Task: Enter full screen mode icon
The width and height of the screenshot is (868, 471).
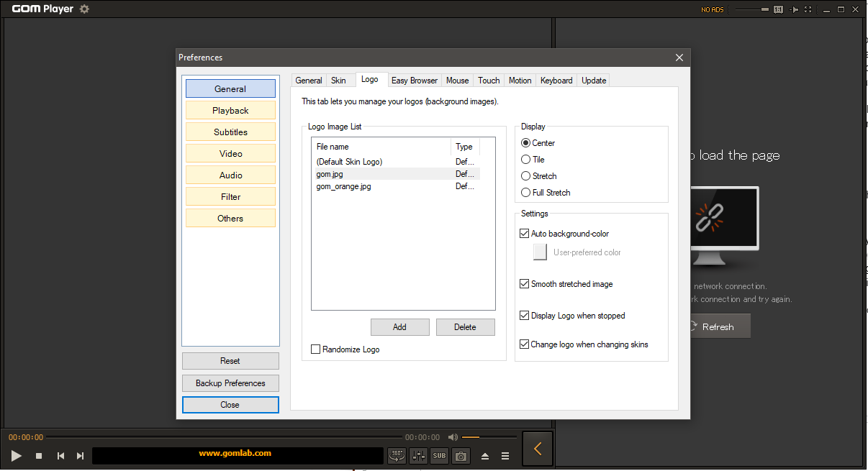Action: pos(808,9)
